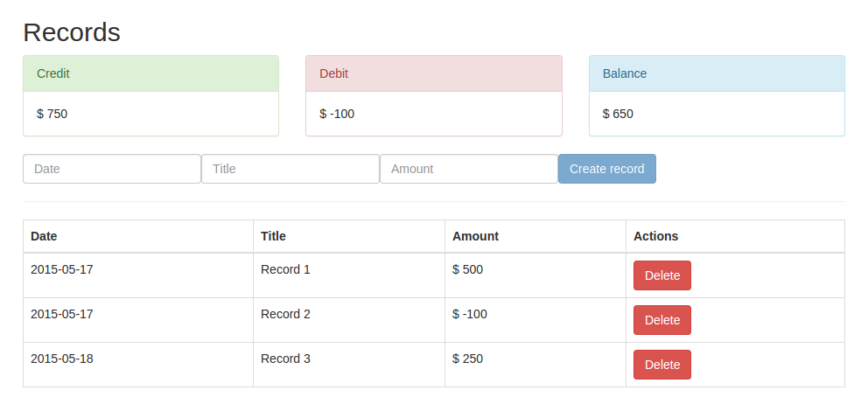Click the Actions column header

(655, 236)
